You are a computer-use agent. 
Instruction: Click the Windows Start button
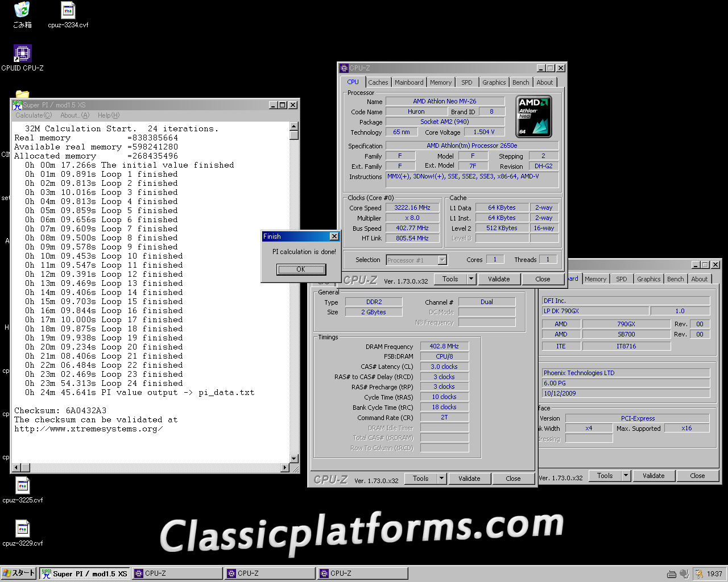(x=19, y=573)
